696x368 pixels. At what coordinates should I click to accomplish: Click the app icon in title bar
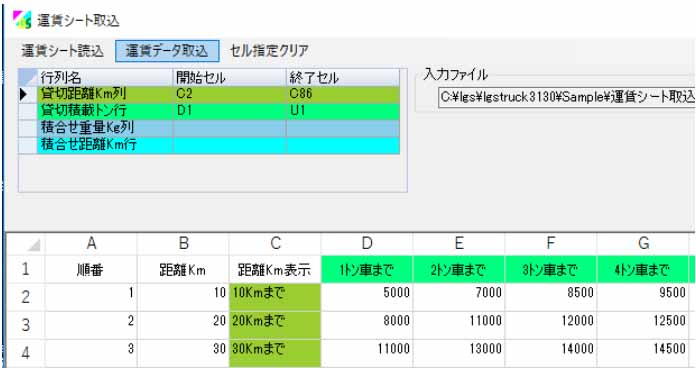(x=22, y=20)
